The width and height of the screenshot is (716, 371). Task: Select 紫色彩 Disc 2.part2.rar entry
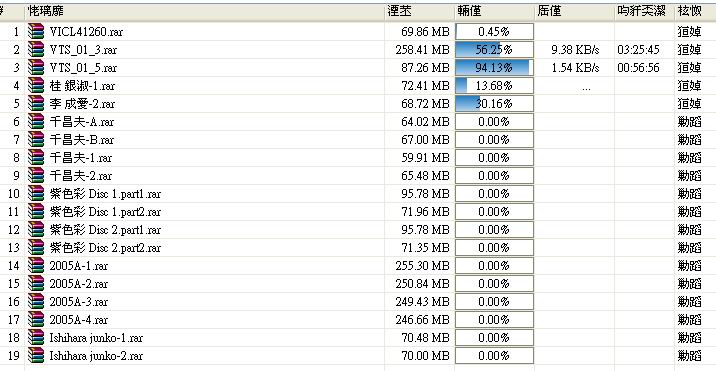tap(105, 248)
